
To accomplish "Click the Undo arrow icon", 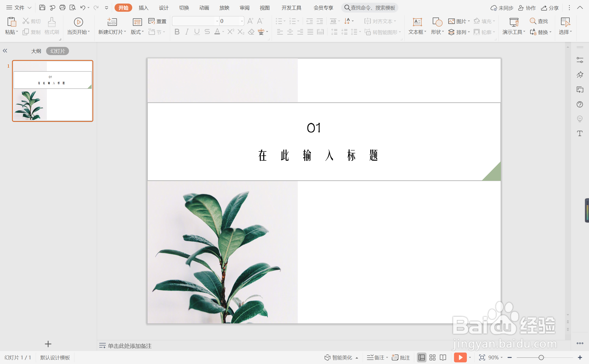I will tap(83, 8).
